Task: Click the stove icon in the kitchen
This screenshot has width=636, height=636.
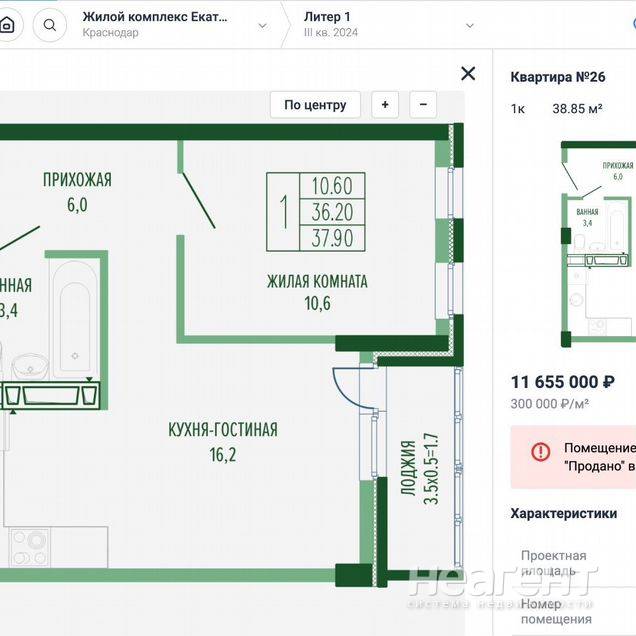Action: (x=30, y=547)
